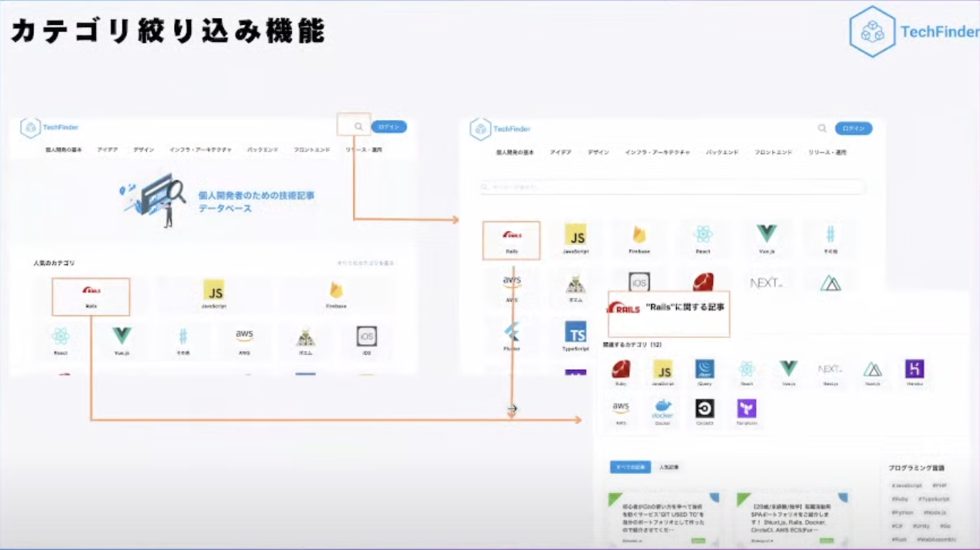Open the ポエム category on the left home page
The width and height of the screenshot is (980, 550).
[305, 341]
